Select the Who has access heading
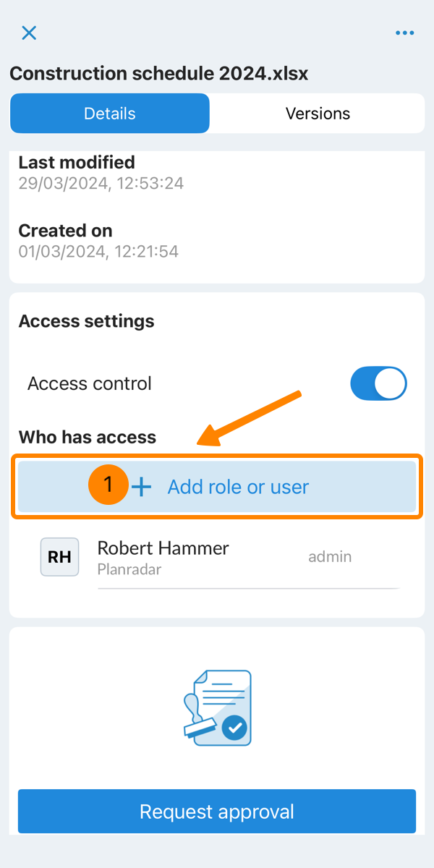 88,437
